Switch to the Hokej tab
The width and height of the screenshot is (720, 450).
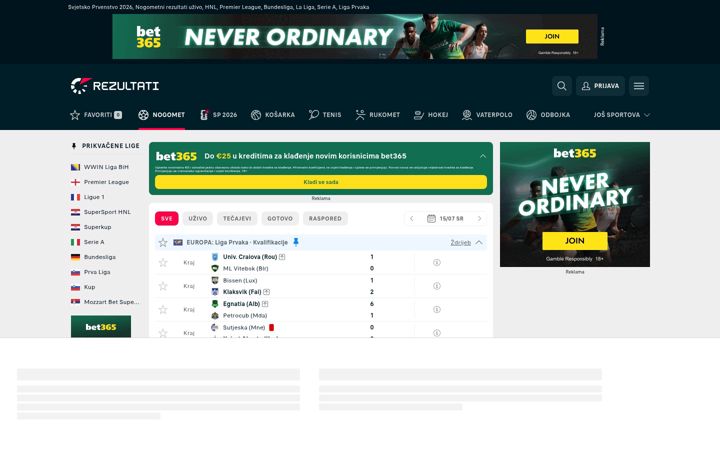pyautogui.click(x=431, y=115)
